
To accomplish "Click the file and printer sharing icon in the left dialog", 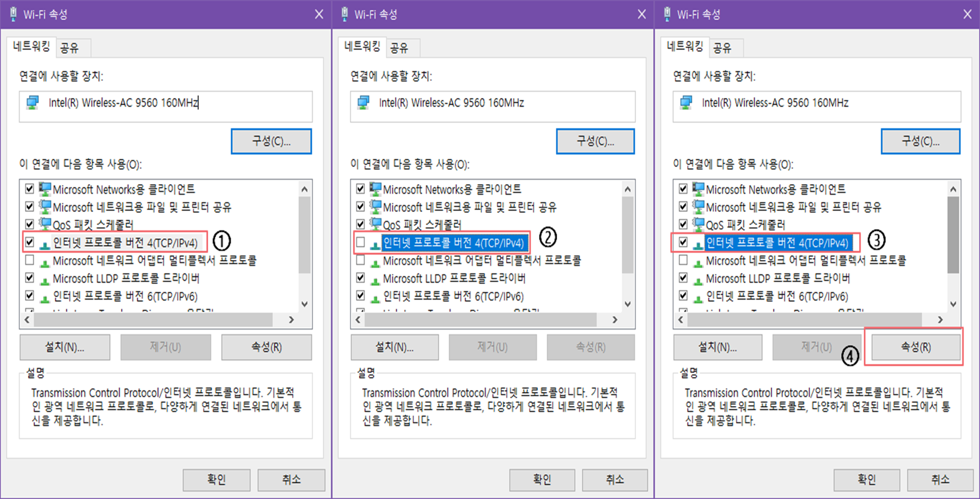I will pyautogui.click(x=45, y=207).
